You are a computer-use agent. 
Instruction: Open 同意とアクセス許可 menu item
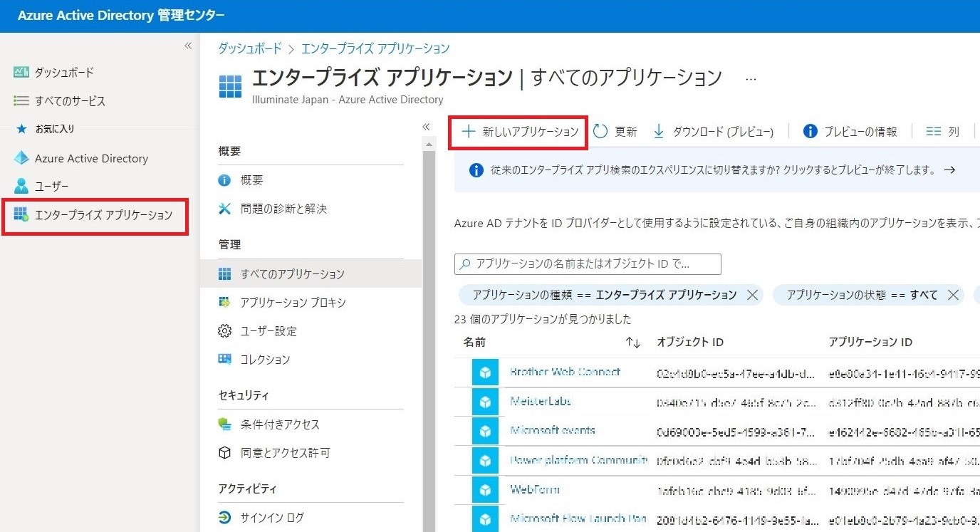click(x=285, y=453)
